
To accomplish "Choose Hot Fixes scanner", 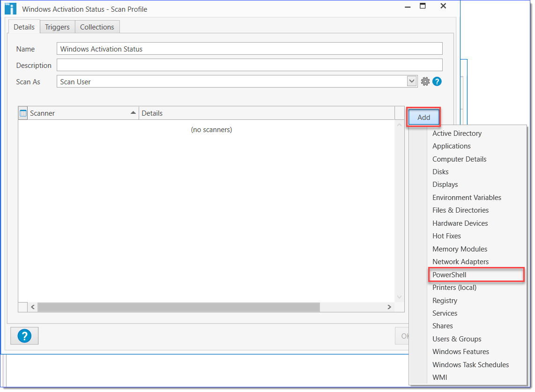I will (446, 236).
